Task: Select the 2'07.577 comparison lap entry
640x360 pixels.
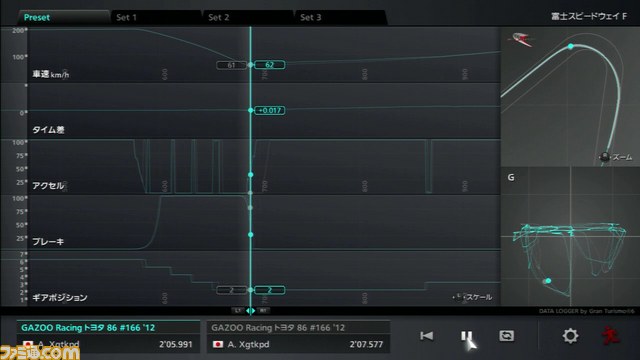Action: click(x=298, y=337)
